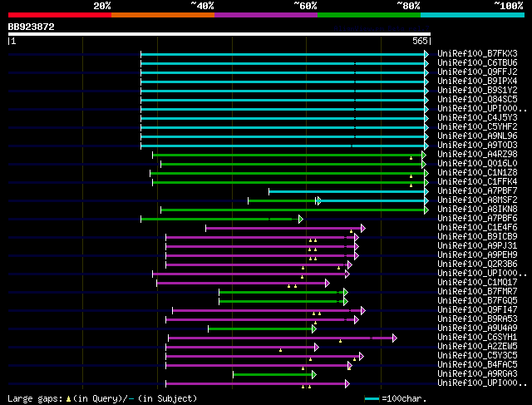
Task: Open hit UniRef100_B4FAC5
Action: [477, 365]
